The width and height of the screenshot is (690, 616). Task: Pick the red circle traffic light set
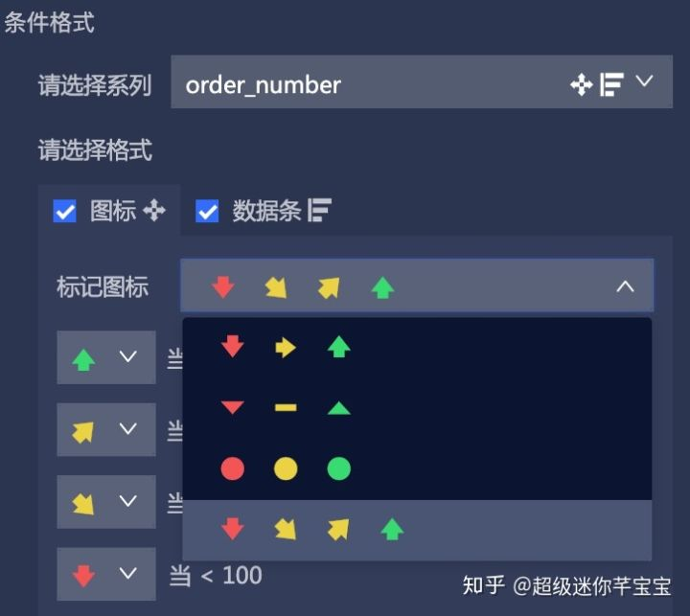[417, 468]
